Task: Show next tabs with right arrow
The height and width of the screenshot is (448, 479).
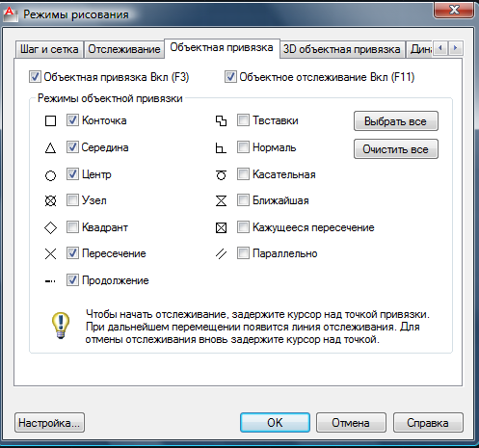Action: point(455,48)
